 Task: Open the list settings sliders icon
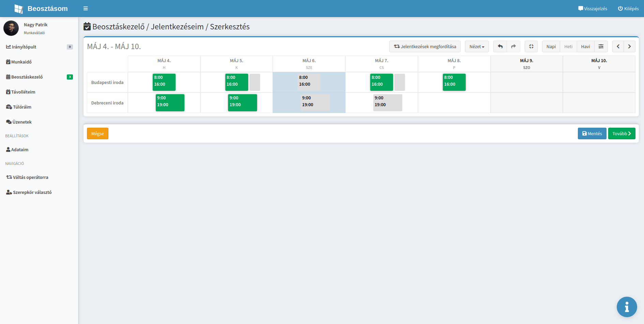[x=601, y=46]
